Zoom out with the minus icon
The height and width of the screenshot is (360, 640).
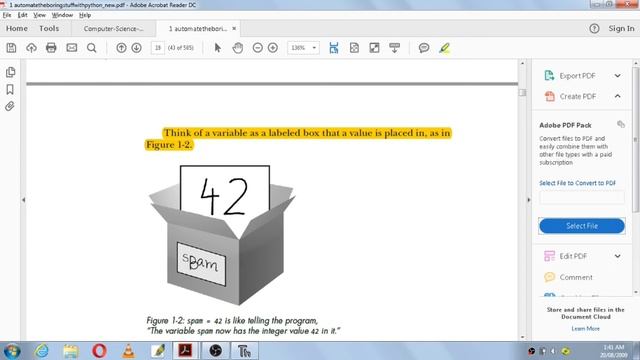click(258, 48)
